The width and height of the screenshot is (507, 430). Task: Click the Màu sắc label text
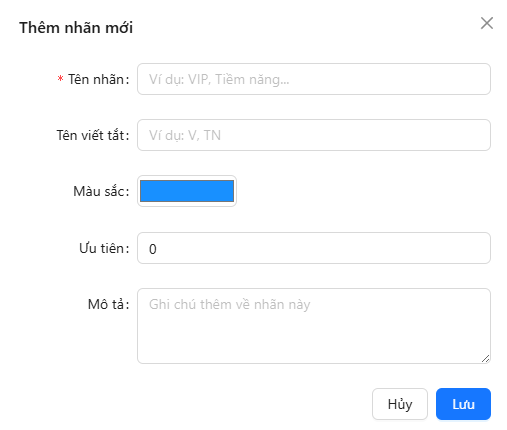coord(101,191)
